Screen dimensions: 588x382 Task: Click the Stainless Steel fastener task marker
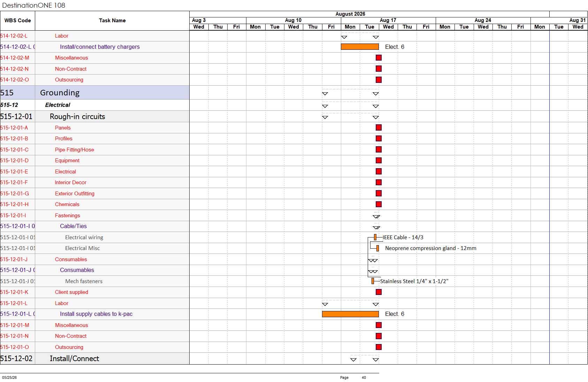pos(373,281)
